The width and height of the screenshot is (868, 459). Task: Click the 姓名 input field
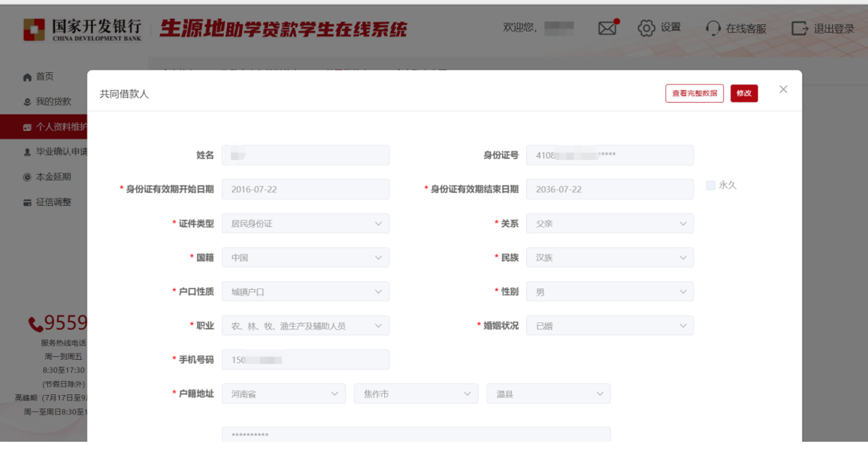[306, 156]
